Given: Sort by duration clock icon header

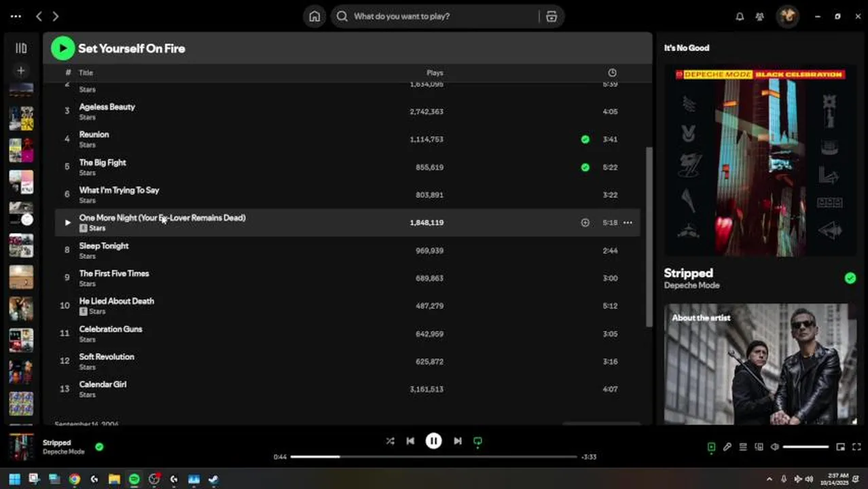Looking at the screenshot, I should coord(612,73).
